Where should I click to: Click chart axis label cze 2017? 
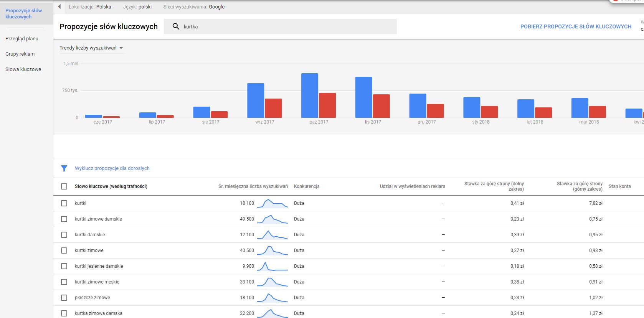(103, 122)
